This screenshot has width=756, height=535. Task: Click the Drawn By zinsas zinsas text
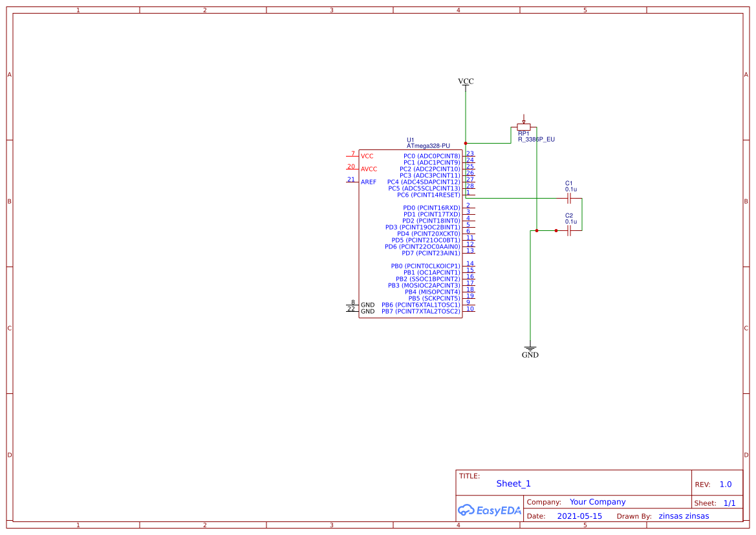684,516
